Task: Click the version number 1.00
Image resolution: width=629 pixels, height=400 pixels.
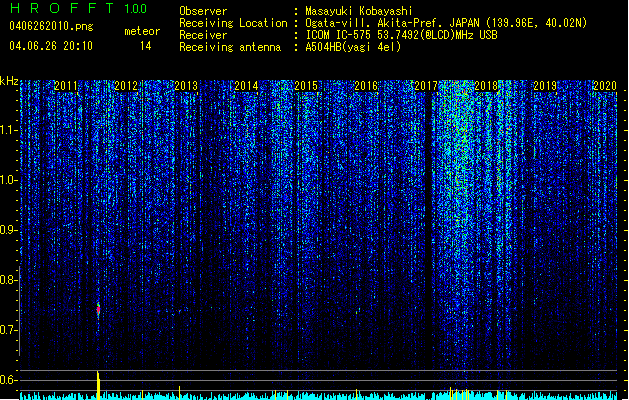Action: (136, 9)
